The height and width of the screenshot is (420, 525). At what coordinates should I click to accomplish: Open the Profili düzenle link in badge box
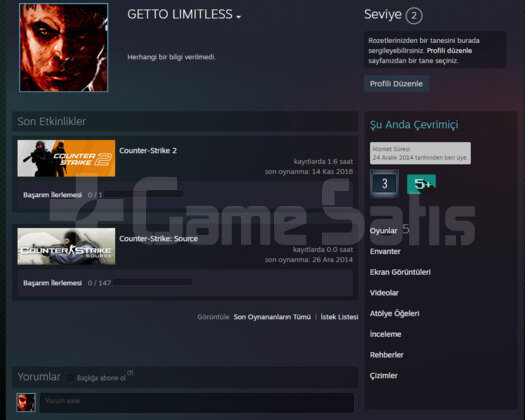pos(449,51)
